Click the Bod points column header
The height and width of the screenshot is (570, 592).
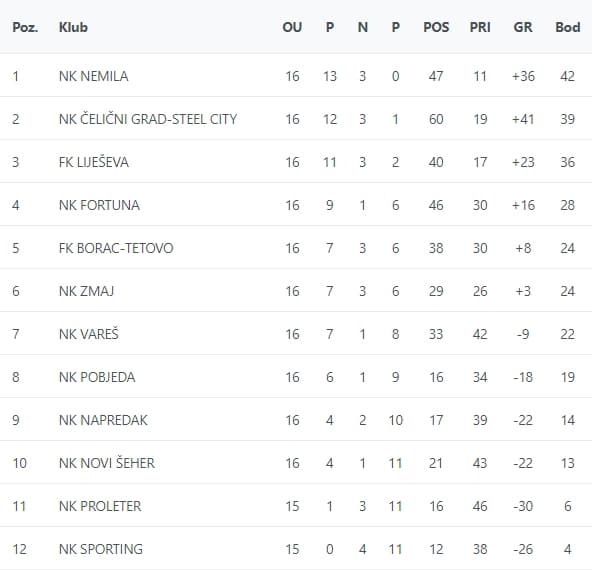click(x=567, y=27)
